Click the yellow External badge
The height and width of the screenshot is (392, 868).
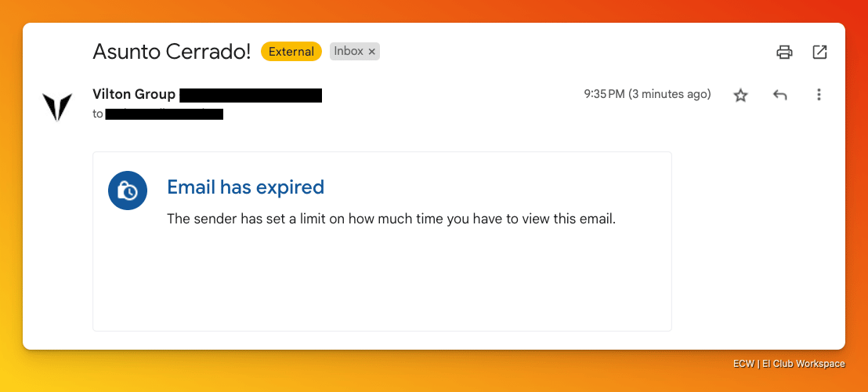point(291,52)
